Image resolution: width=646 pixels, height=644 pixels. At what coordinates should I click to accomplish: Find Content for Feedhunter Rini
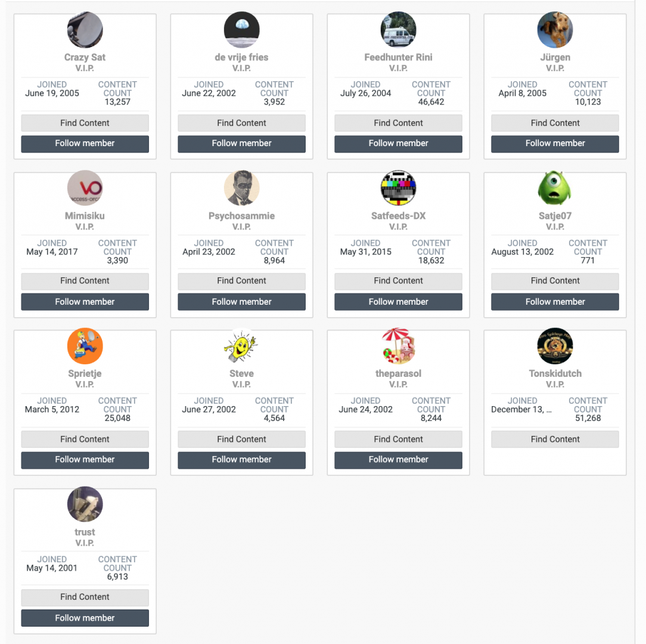coord(398,123)
